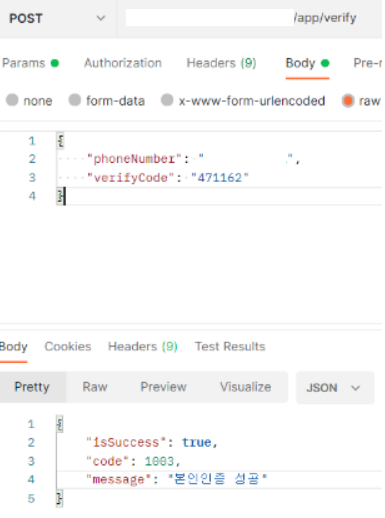Click line number 5 in response viewer
The width and height of the screenshot is (385, 518).
[x=31, y=499]
